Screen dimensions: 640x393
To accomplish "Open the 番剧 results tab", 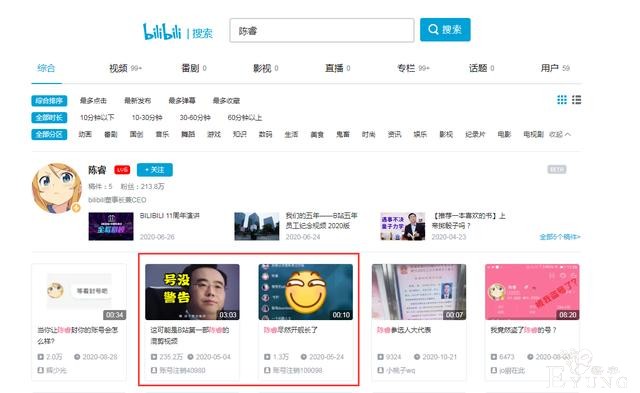I will [194, 68].
